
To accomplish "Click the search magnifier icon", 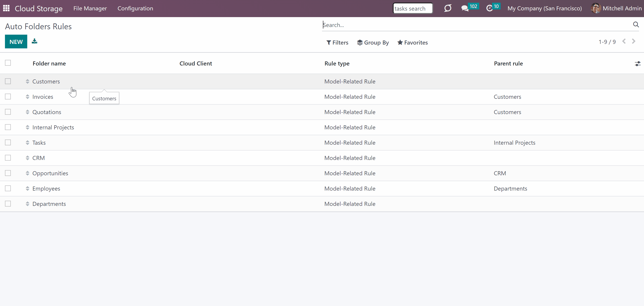I will coord(636,25).
